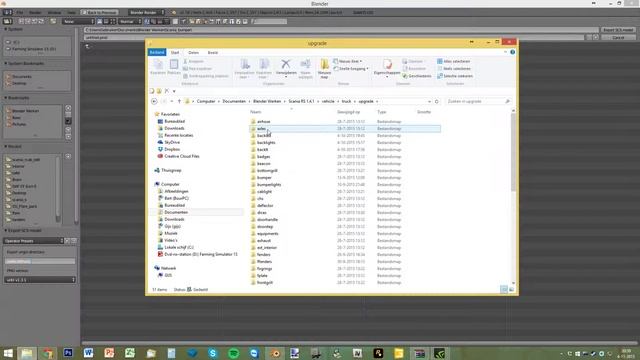Click add bookmark button in Blender Bookmarks panel

[68, 108]
